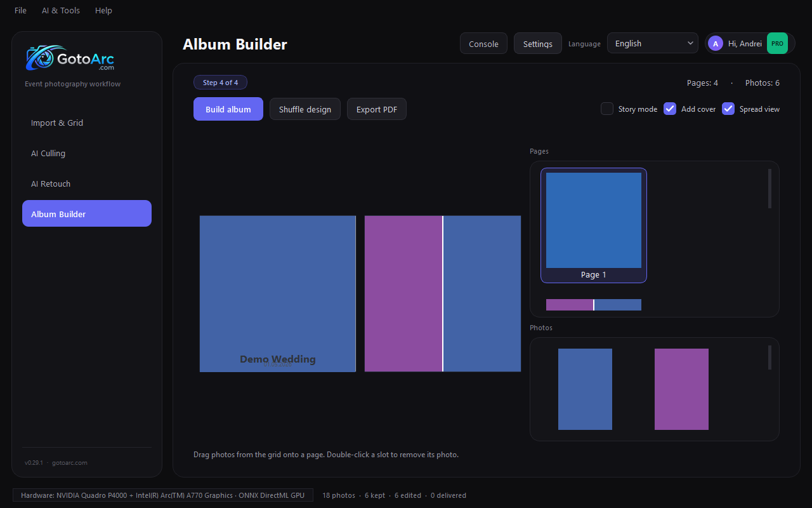The width and height of the screenshot is (812, 508).
Task: Click the Photos: 6 counter
Action: point(763,83)
